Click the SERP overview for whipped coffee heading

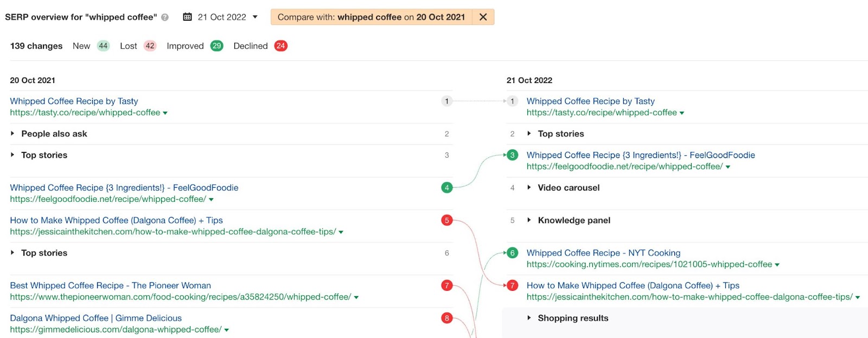point(81,17)
